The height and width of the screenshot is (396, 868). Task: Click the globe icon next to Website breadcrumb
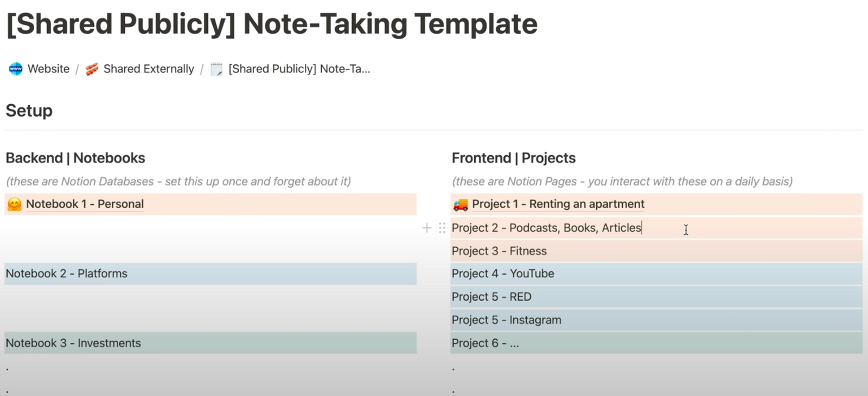(x=15, y=68)
